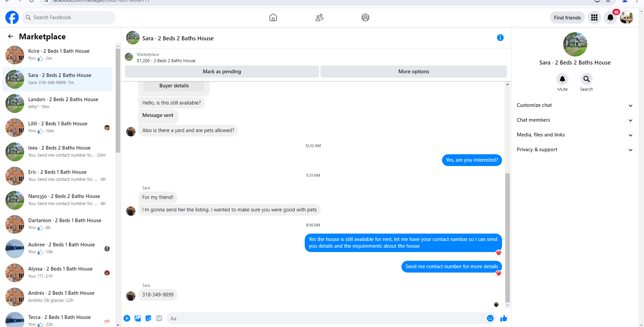Screen dimensions: 644x327
Task: Expand Media, files and links section
Action: coord(575,135)
